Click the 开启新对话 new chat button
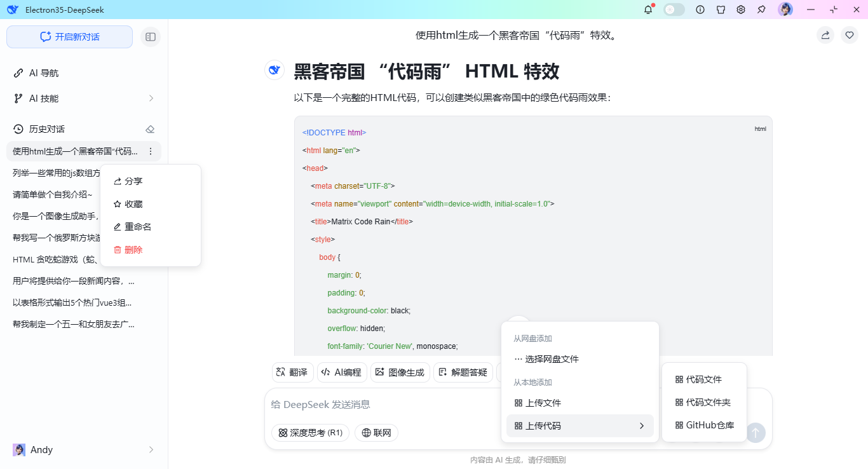Image resolution: width=868 pixels, height=469 pixels. point(69,37)
